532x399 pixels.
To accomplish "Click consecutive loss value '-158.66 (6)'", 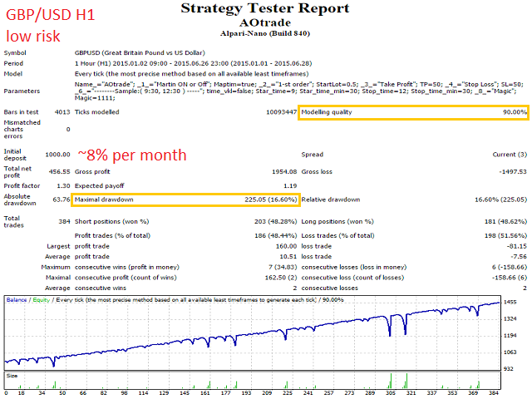I will (x=510, y=278).
